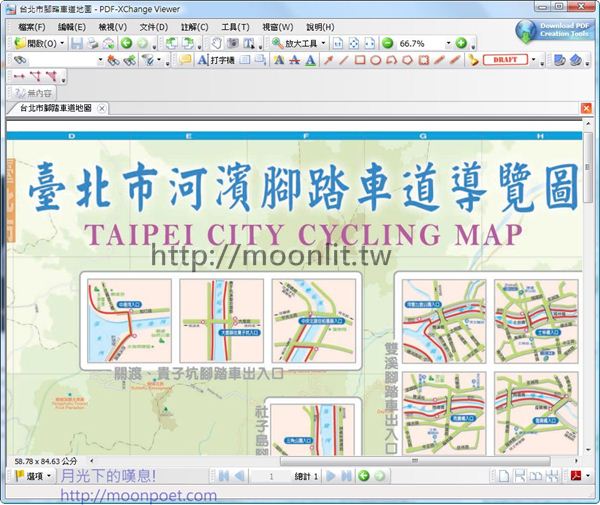Image resolution: width=600 pixels, height=505 pixels.
Task: Expand the 放大工具 zoom tool dropdown
Action: [x=323, y=44]
